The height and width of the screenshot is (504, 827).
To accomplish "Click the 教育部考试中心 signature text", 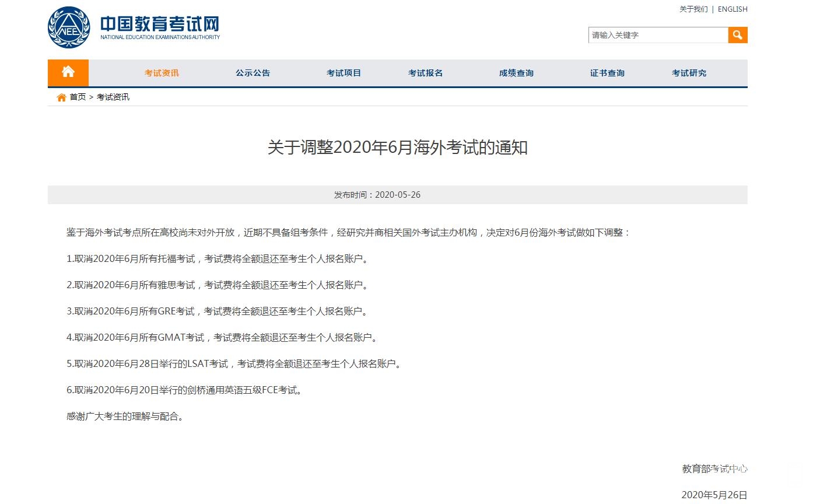I will [x=714, y=468].
